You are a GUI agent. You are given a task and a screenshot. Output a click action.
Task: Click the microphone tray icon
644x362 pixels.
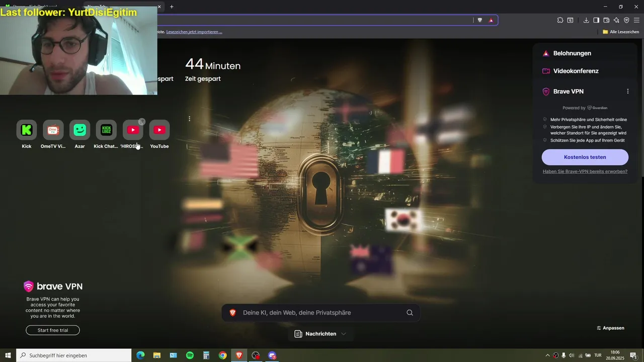(x=563, y=355)
